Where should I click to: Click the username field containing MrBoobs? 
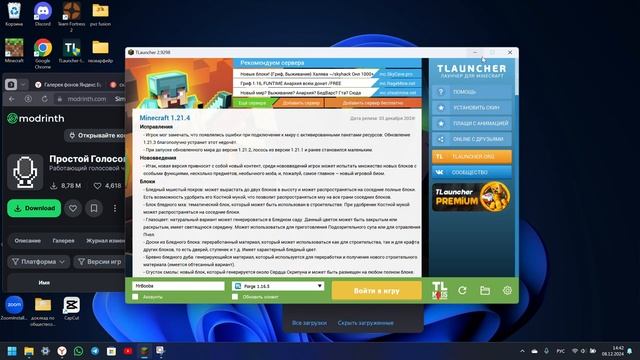(178, 286)
